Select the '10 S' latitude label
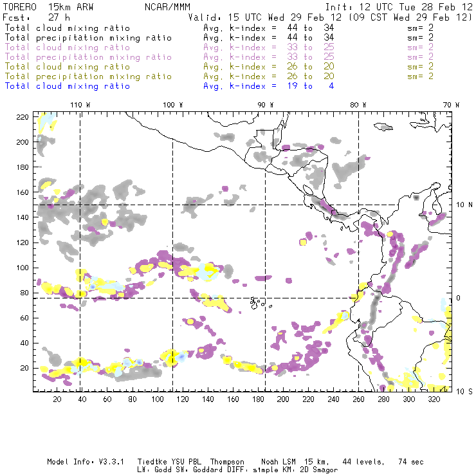Screen dimensions: 476x476 click(464, 391)
